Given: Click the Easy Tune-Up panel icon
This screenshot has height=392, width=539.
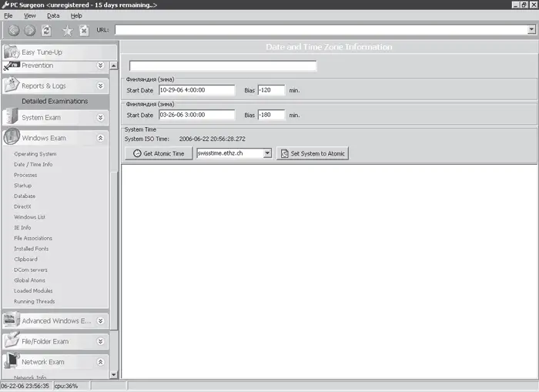Looking at the screenshot, I should [12, 52].
